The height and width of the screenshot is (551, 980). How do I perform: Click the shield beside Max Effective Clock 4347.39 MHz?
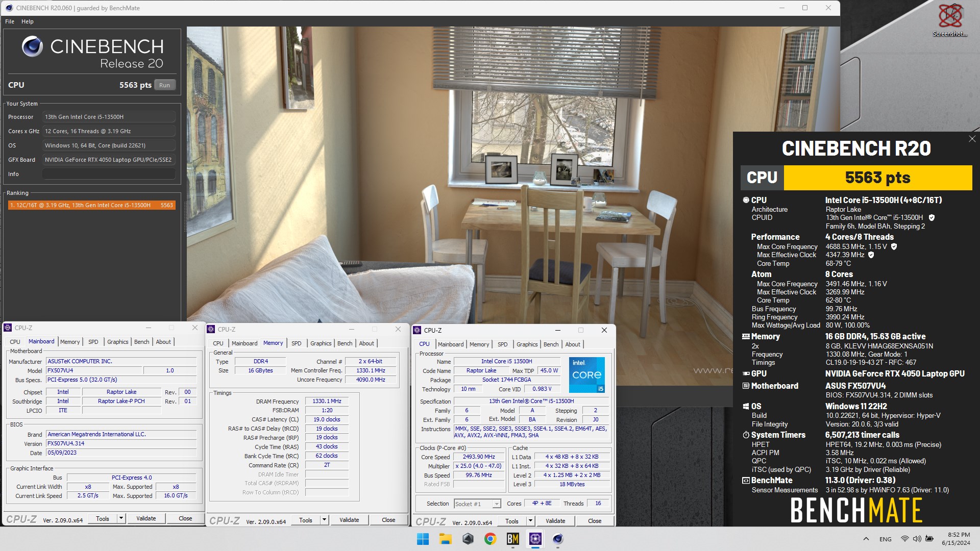click(871, 255)
